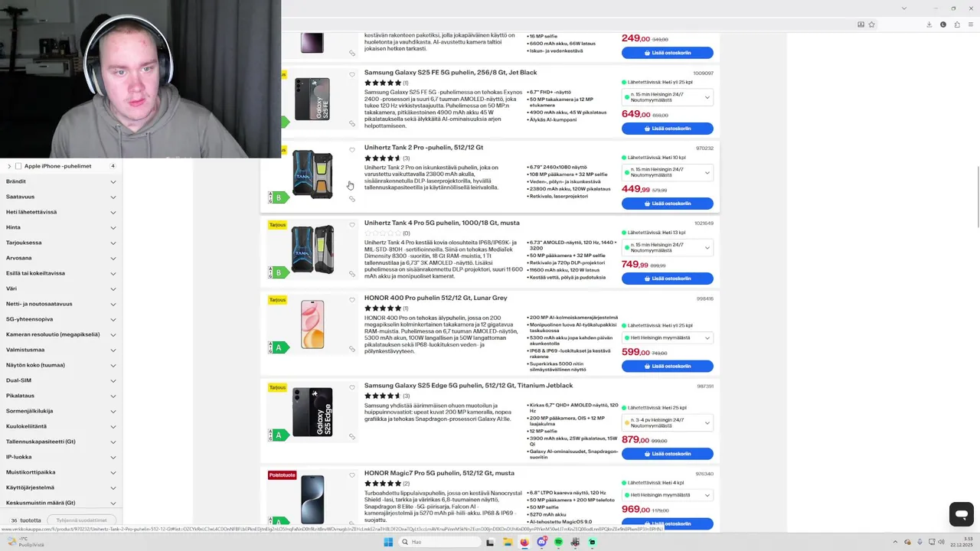The height and width of the screenshot is (551, 980).
Task: Click compare link icon for Unihertz Tank 4 Pro
Action: pyautogui.click(x=352, y=274)
